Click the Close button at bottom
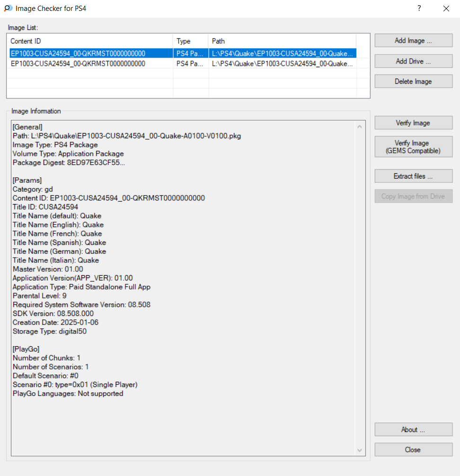Image resolution: width=460 pixels, height=476 pixels. (x=413, y=449)
